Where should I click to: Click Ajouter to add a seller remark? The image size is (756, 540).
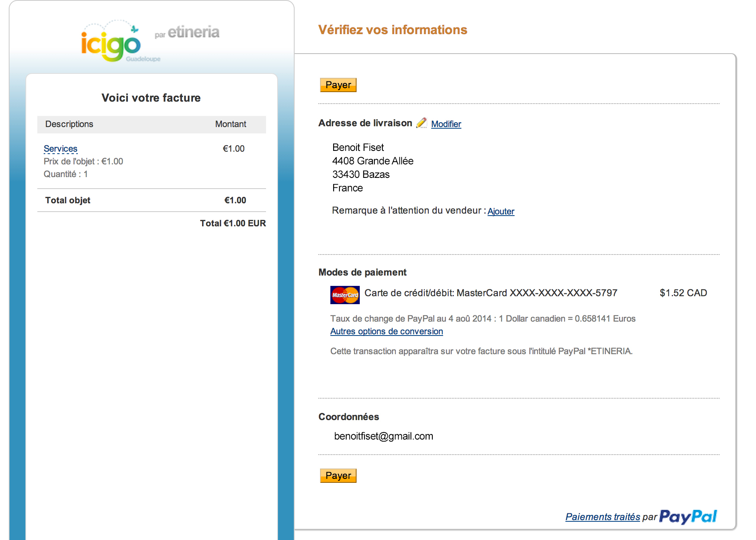pyautogui.click(x=501, y=211)
